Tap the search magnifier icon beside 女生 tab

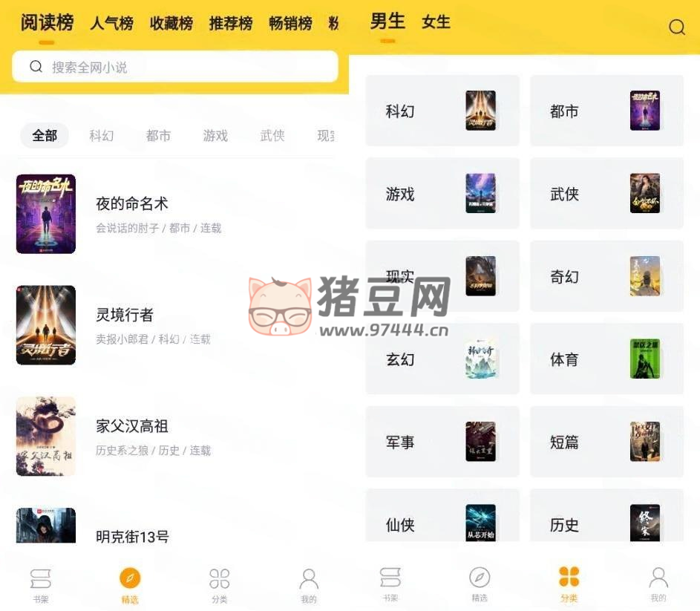[676, 27]
